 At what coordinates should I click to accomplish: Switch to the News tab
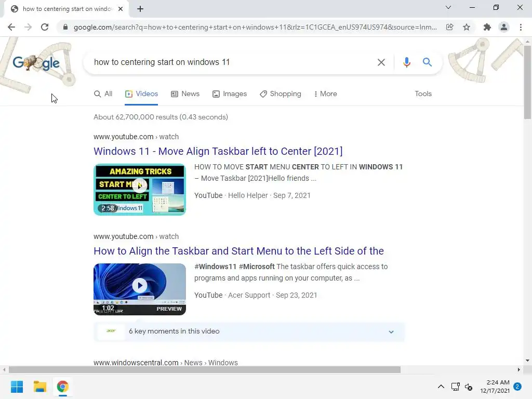[x=185, y=94]
